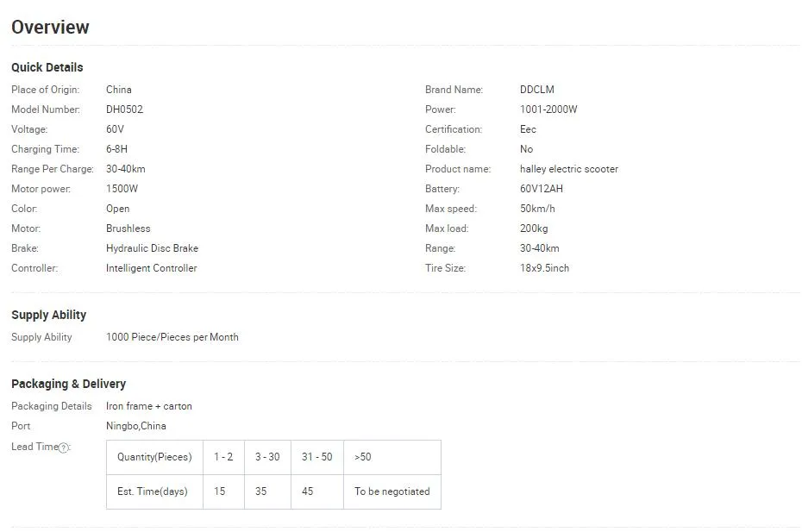Click the Lead Time help question-mark icon
Screen dimensions: 802x532
coord(64,448)
